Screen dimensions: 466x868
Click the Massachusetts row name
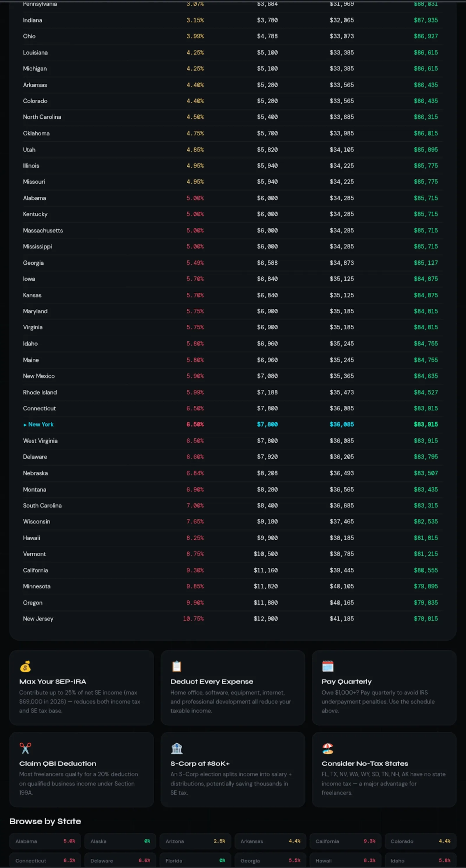(x=43, y=231)
